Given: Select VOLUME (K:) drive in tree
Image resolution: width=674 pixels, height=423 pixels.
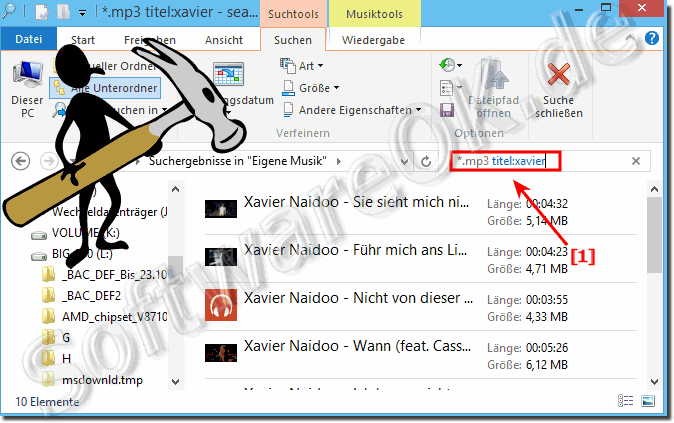Looking at the screenshot, I should [x=86, y=233].
